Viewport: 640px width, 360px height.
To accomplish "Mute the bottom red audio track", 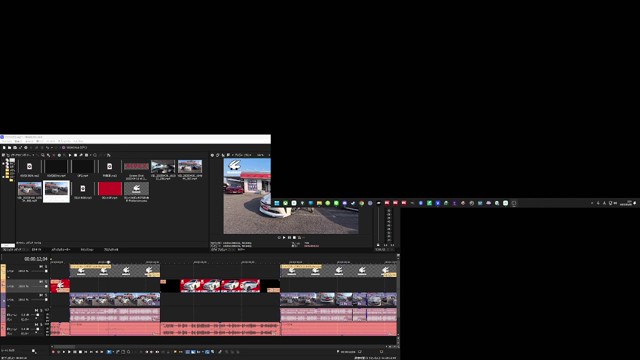I will 36,324.
